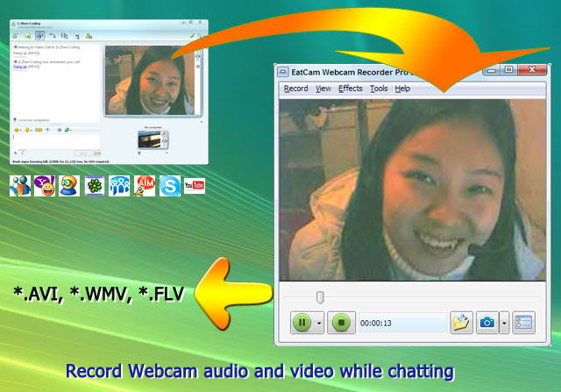561x392 pixels.
Task: Open the options window icon in EatCam
Action: [523, 323]
